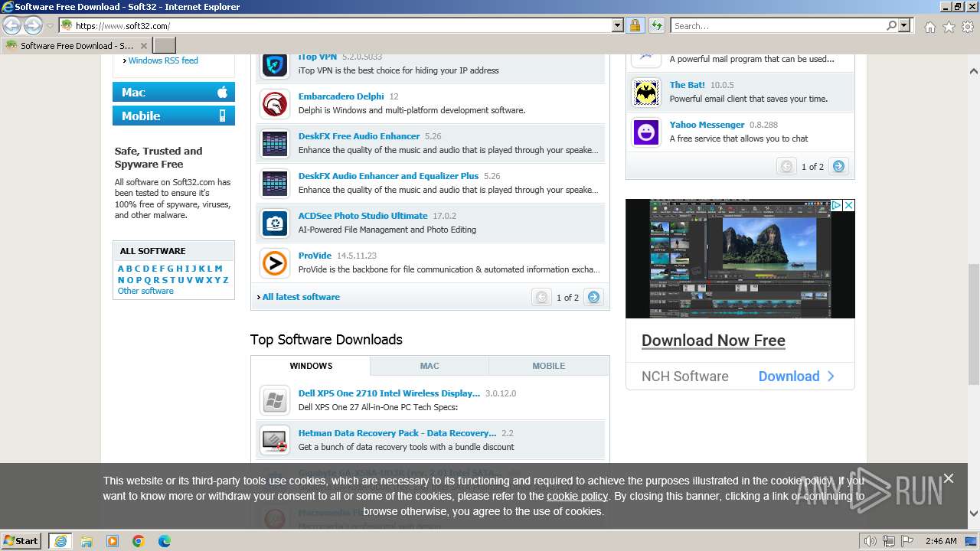
Task: Browse software starting with letter M
Action: click(x=218, y=269)
